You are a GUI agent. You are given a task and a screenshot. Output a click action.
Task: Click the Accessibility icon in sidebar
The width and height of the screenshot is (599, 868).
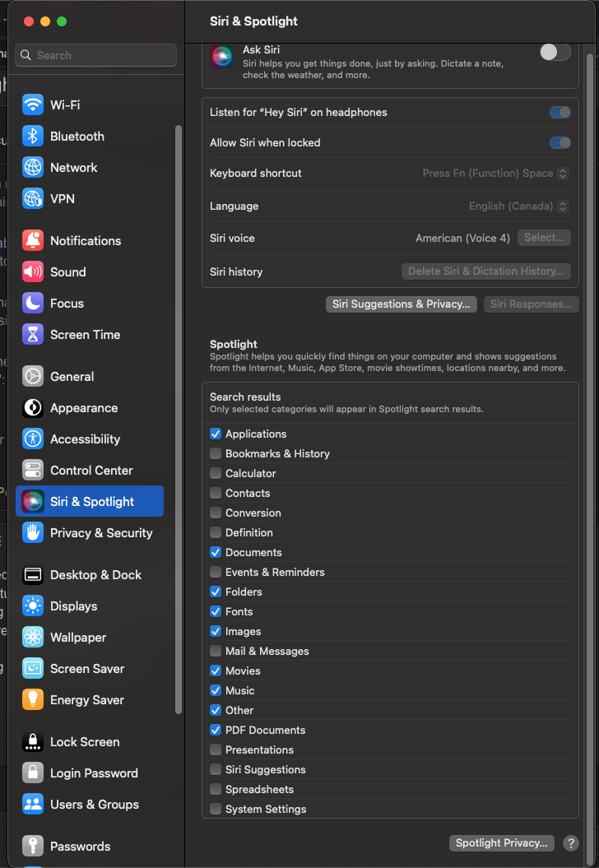tap(33, 439)
